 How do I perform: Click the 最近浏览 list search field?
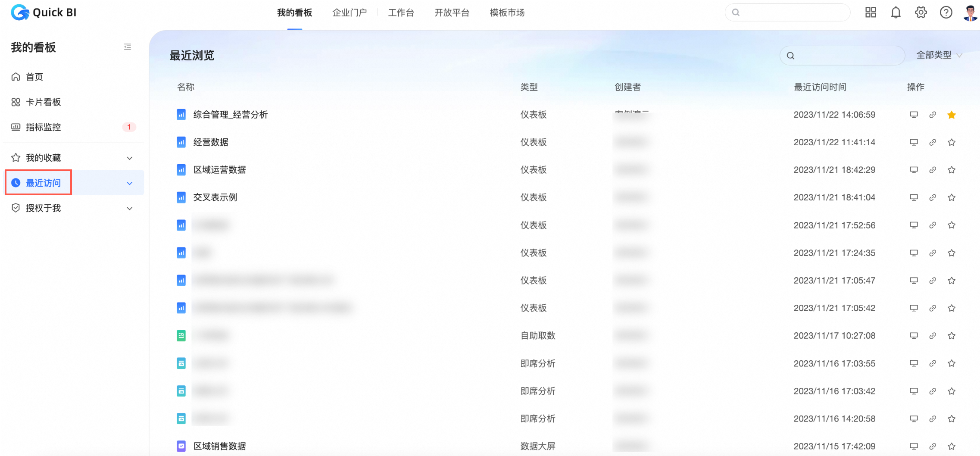coord(842,55)
